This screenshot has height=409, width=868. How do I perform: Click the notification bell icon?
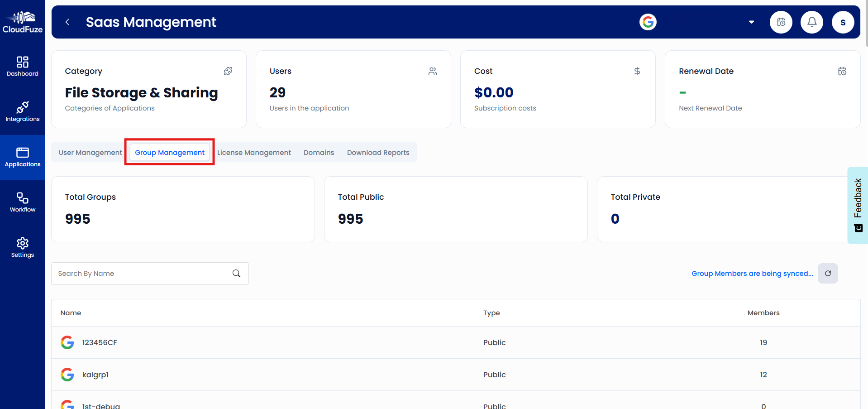(812, 22)
